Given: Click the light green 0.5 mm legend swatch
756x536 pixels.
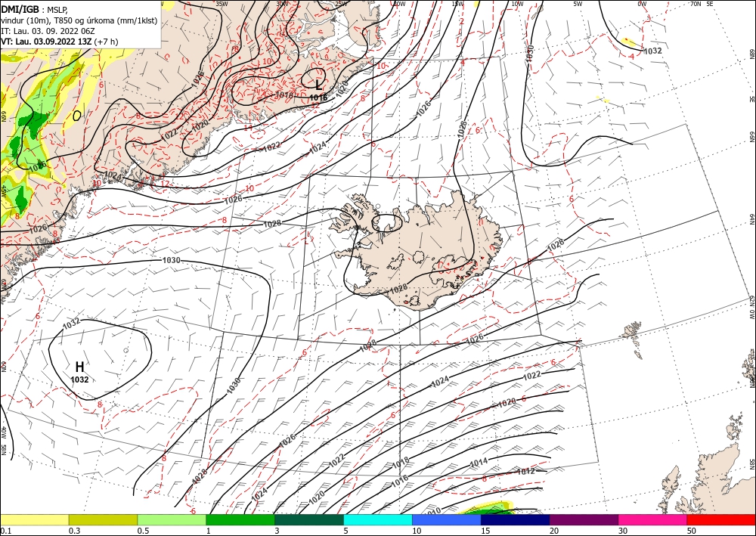Looking at the screenshot, I should (172, 519).
